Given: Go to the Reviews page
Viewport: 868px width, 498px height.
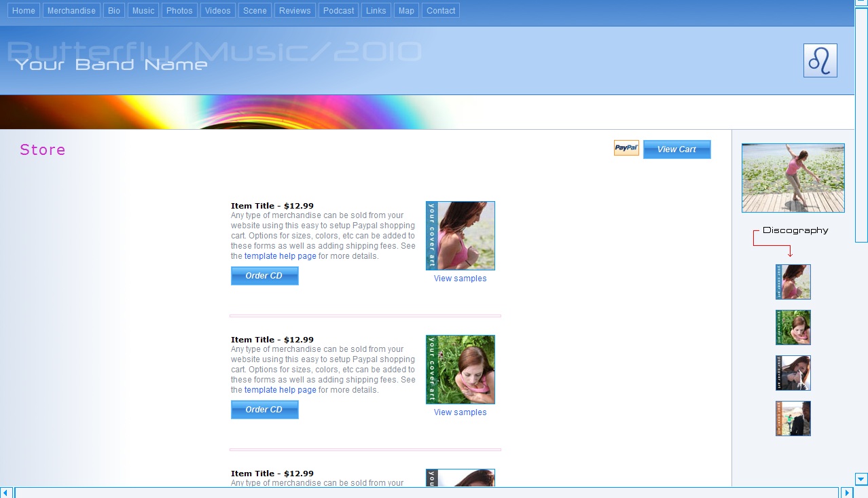Looking at the screenshot, I should coord(295,10).
